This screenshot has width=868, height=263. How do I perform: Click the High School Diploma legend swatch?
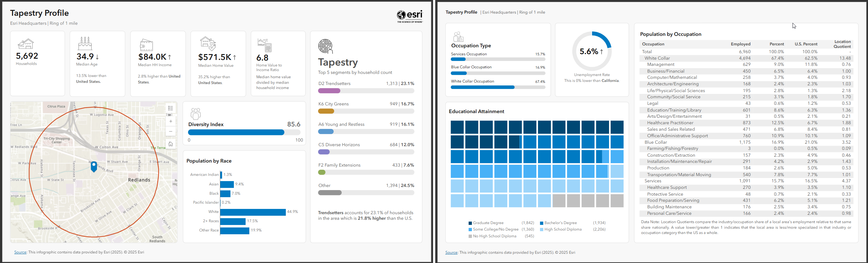[541, 230]
